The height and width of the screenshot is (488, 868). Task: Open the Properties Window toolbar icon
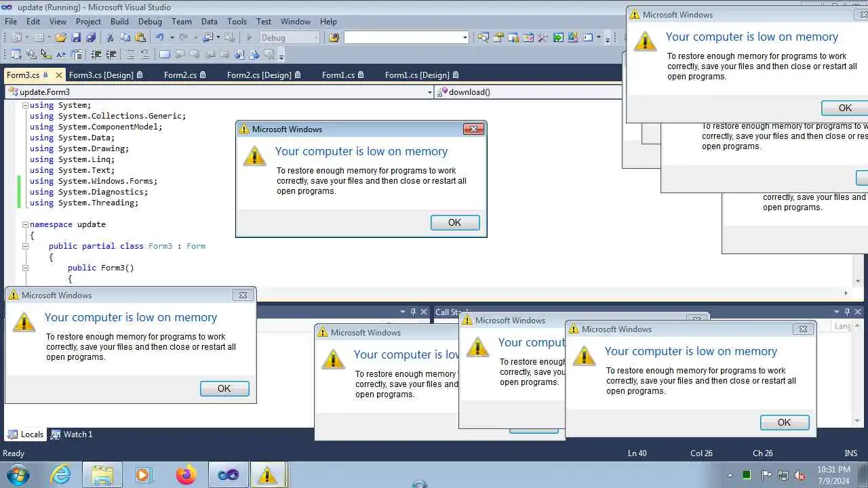498,38
